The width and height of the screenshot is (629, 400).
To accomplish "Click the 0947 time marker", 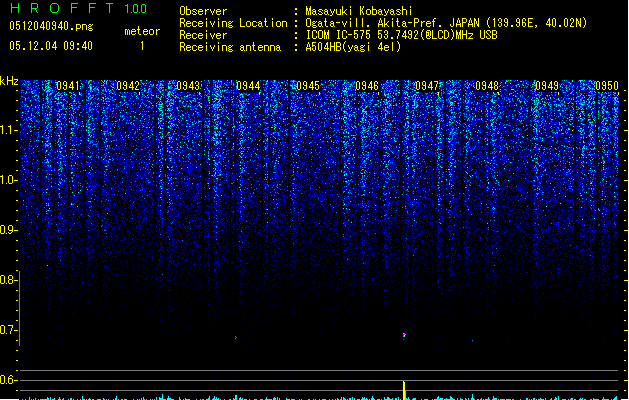I will coord(427,86).
